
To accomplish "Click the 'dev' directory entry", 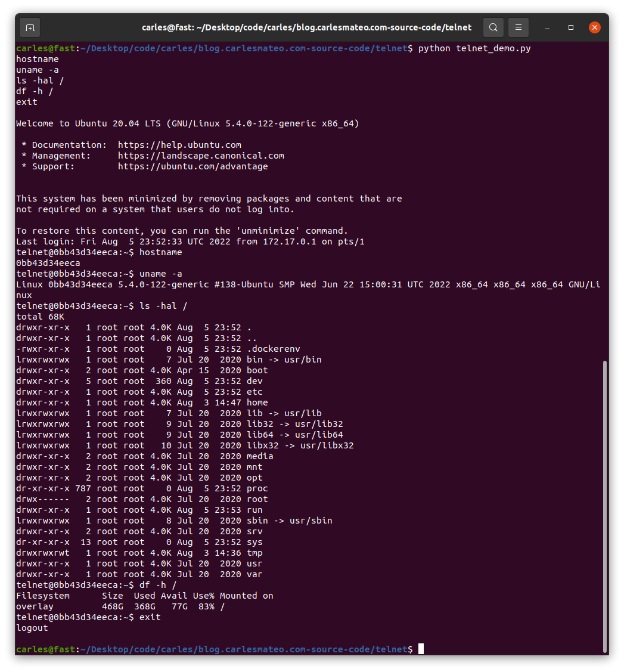I will (254, 381).
